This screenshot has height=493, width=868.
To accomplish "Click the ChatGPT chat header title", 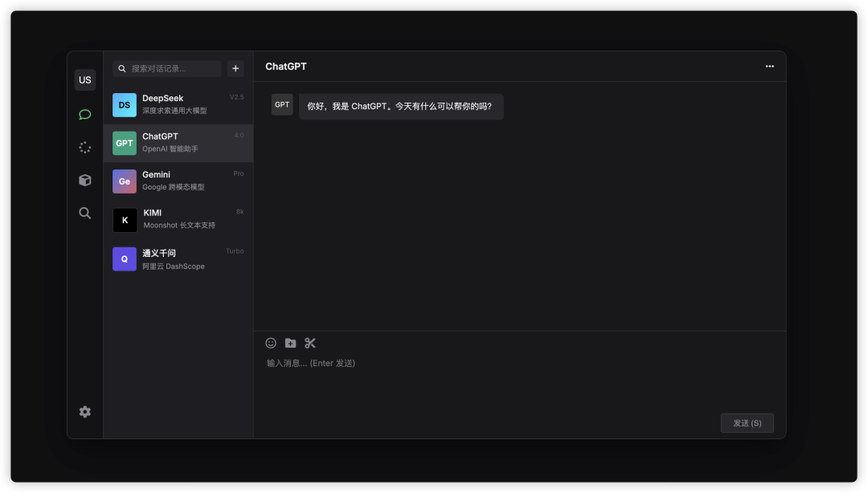I will click(x=286, y=67).
